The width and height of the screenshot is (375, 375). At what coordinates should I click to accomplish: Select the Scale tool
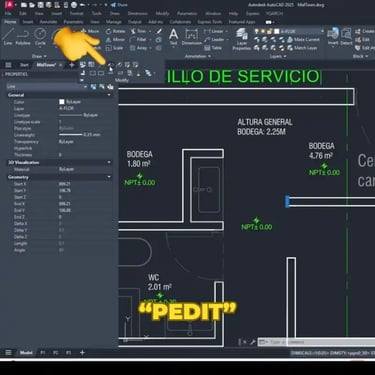click(x=114, y=48)
